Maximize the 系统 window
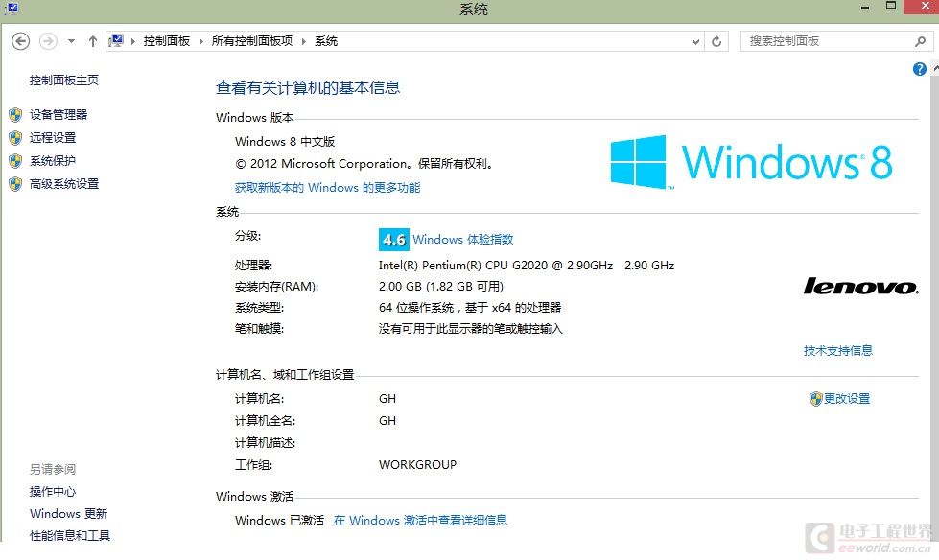Image resolution: width=939 pixels, height=560 pixels. 890,6
